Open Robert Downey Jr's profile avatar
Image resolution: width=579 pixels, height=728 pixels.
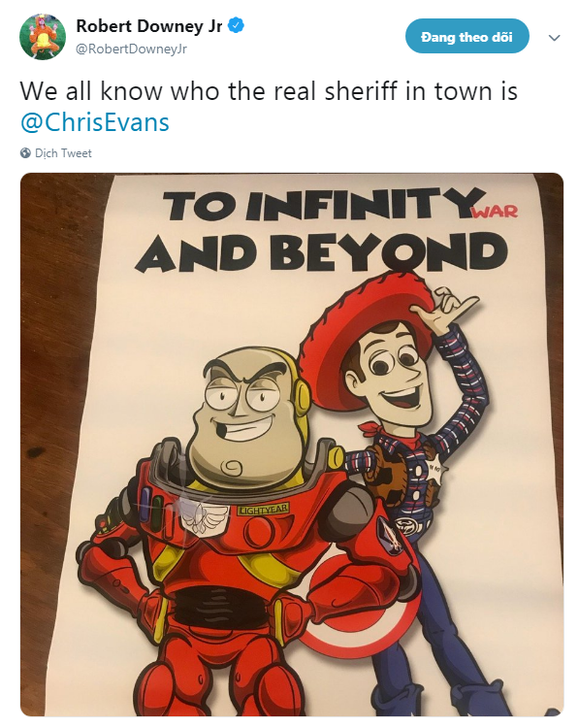(43, 37)
